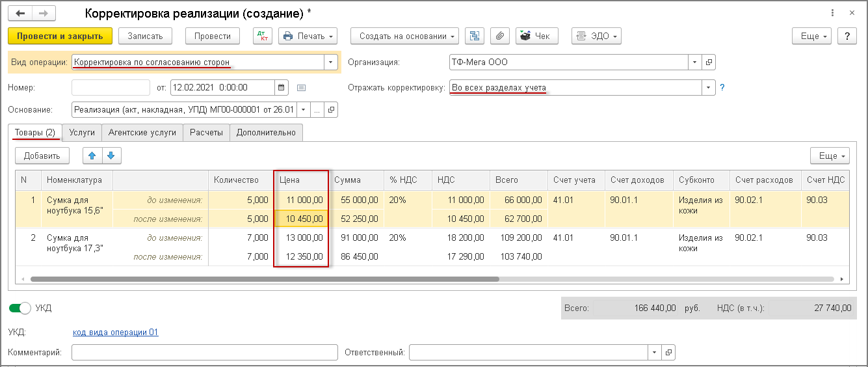Click the Записать button
The width and height of the screenshot is (868, 367).
pyautogui.click(x=145, y=36)
